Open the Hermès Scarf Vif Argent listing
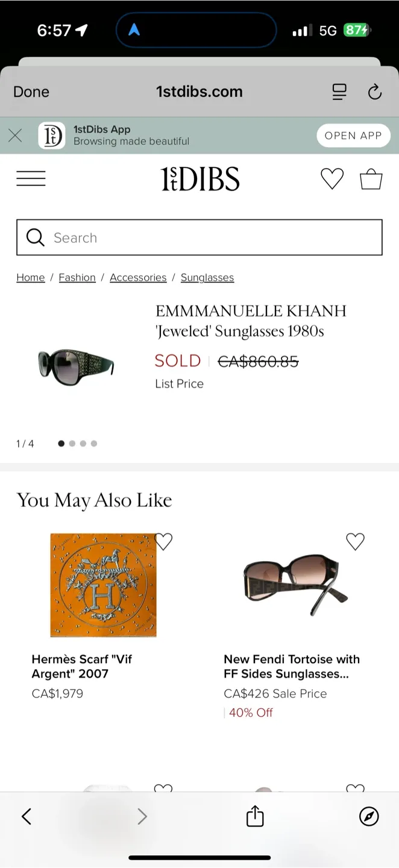This screenshot has width=399, height=868. coord(103,585)
